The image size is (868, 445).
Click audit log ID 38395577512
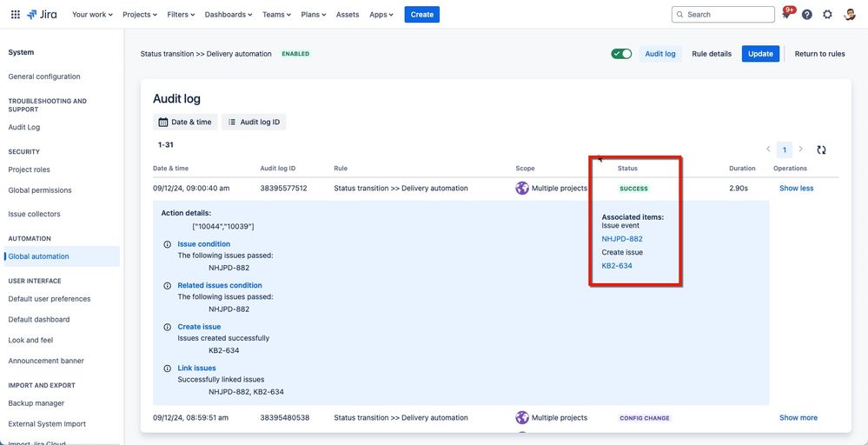(283, 189)
